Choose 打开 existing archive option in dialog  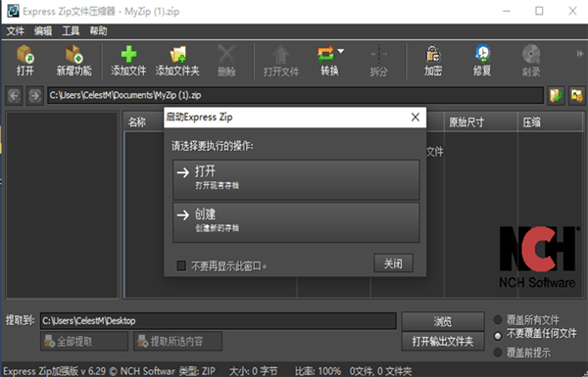296,180
